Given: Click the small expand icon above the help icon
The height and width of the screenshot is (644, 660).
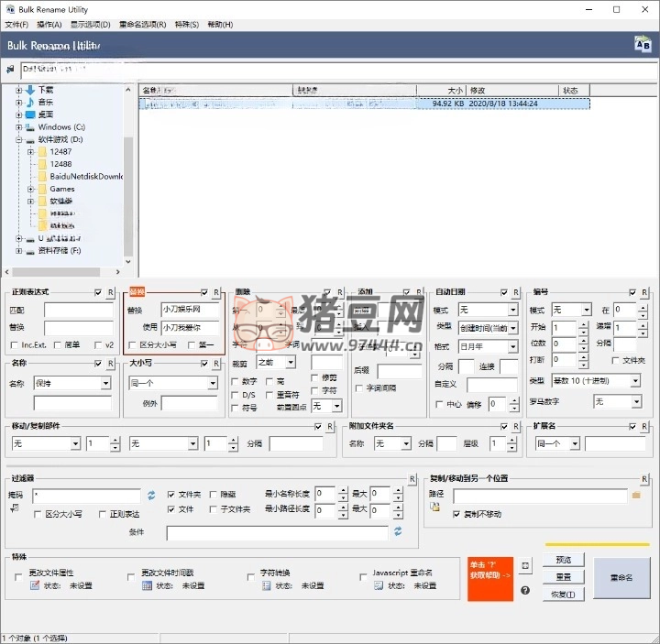Looking at the screenshot, I should [525, 566].
